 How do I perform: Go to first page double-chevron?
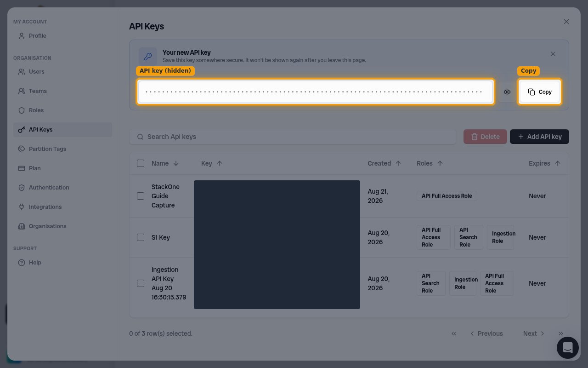click(x=454, y=333)
